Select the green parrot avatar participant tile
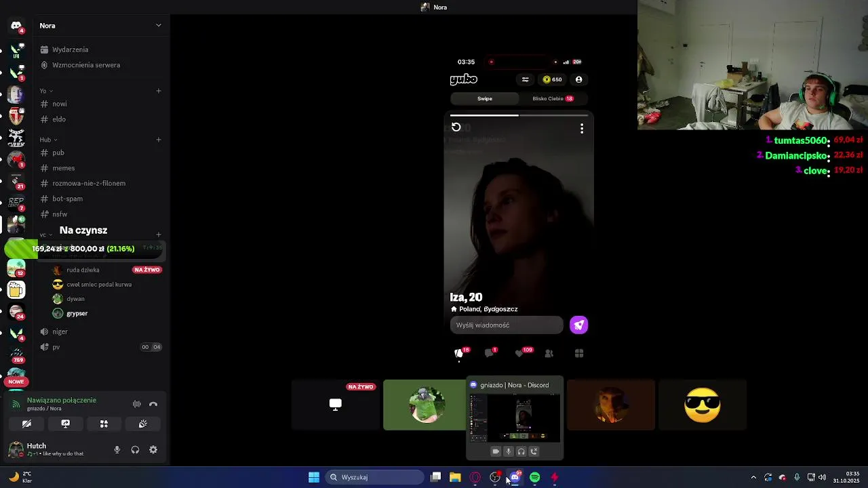Viewport: 868px width, 488px height. 425,405
